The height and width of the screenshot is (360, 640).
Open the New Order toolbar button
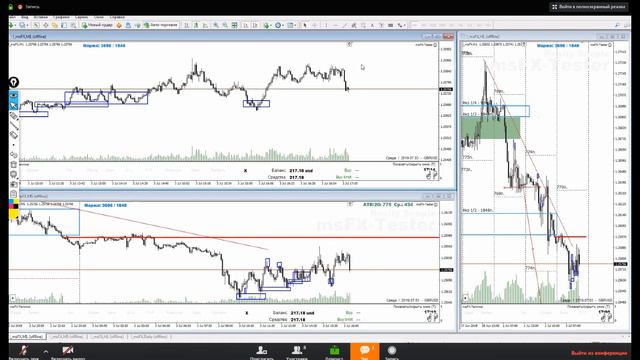tap(97, 25)
